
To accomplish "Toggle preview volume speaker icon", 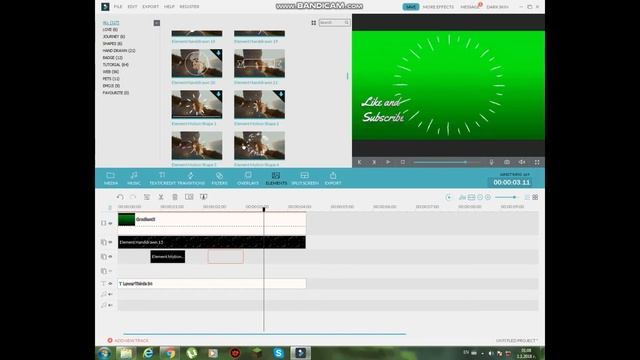I will coord(522,162).
